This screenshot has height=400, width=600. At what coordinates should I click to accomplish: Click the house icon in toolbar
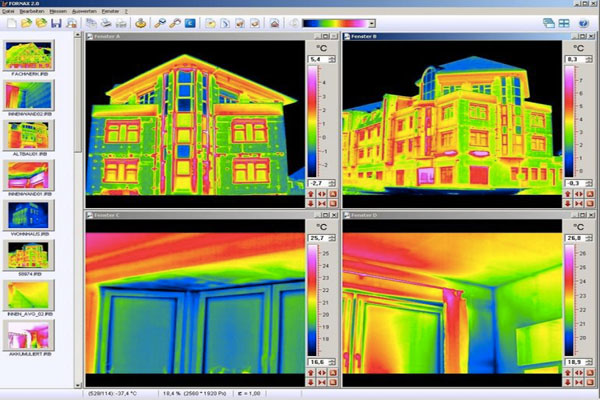[x=274, y=23]
